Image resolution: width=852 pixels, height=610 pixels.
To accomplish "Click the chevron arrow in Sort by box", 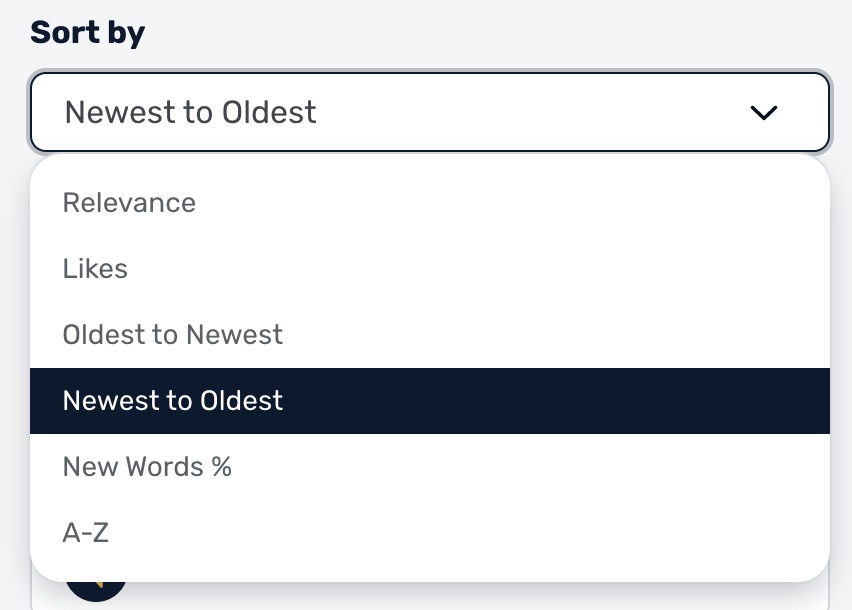I will click(763, 112).
